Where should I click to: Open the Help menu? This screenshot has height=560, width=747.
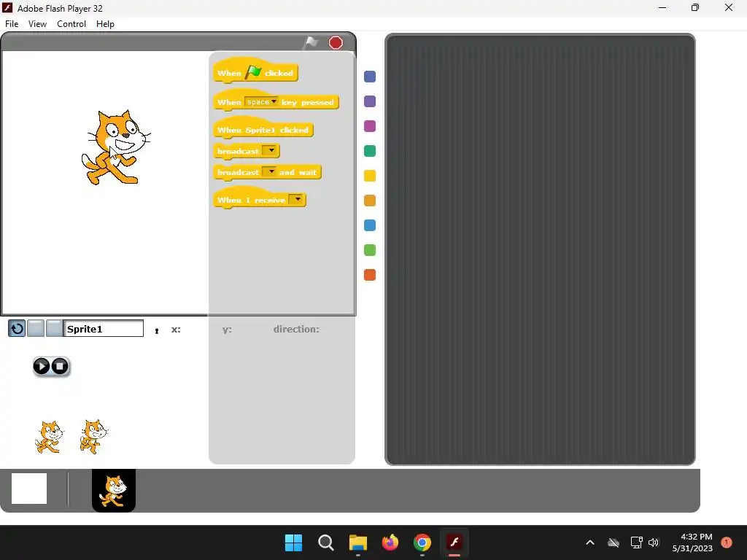(105, 24)
